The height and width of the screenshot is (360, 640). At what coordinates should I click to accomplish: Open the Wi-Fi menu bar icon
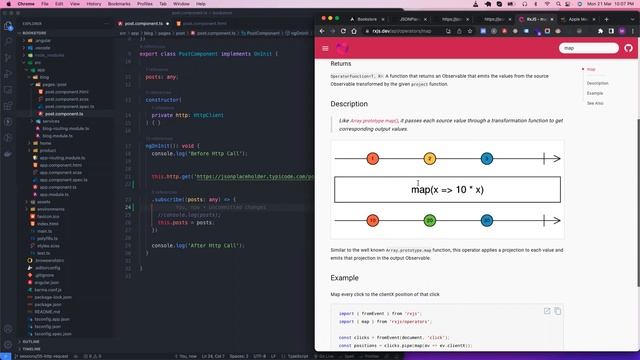(547, 4)
